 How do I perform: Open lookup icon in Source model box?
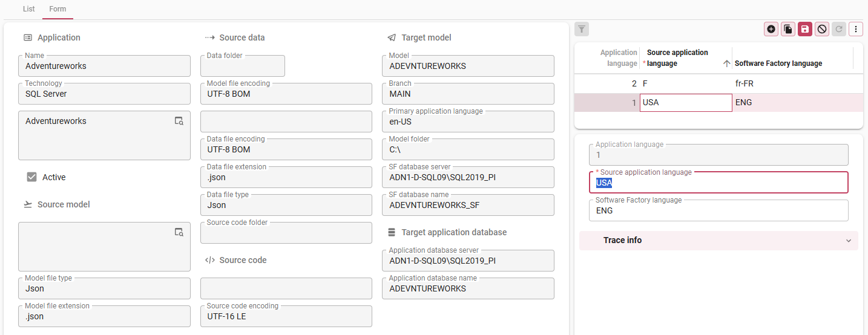click(x=179, y=232)
